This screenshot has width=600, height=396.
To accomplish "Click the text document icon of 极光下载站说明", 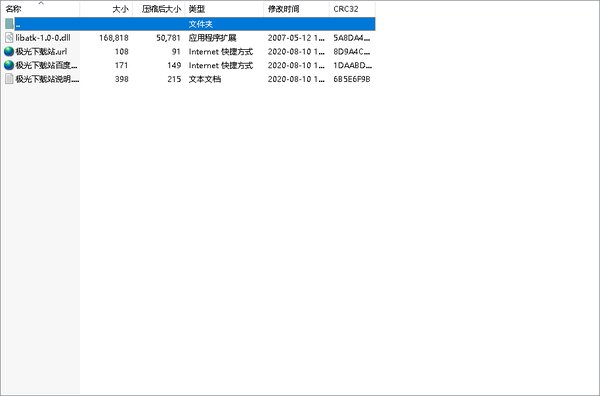I will (x=9, y=79).
